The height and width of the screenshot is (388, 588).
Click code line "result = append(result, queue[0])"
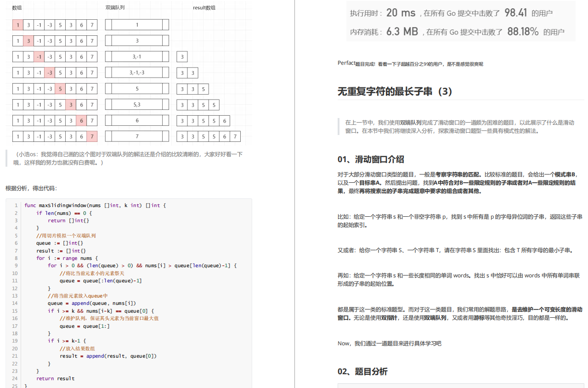click(x=108, y=356)
